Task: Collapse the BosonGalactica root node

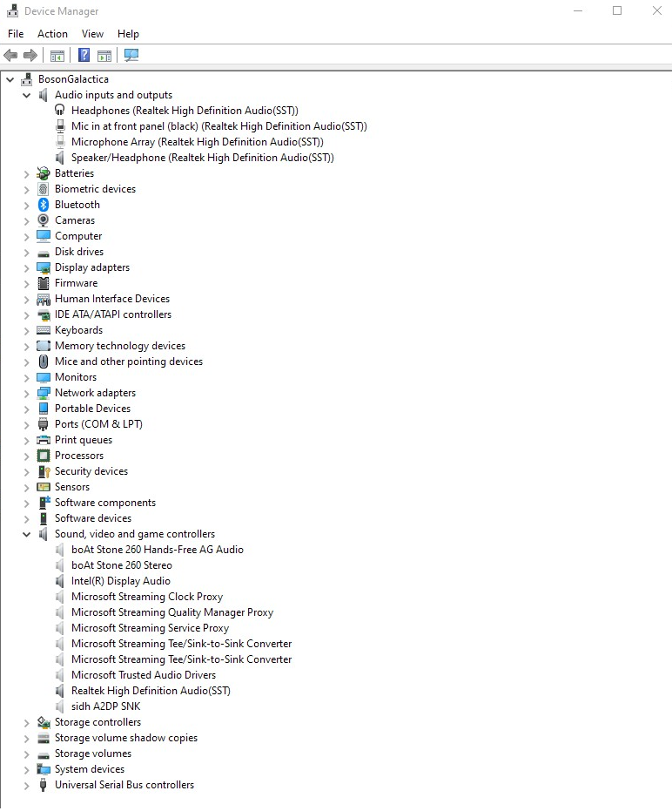Action: 10,79
